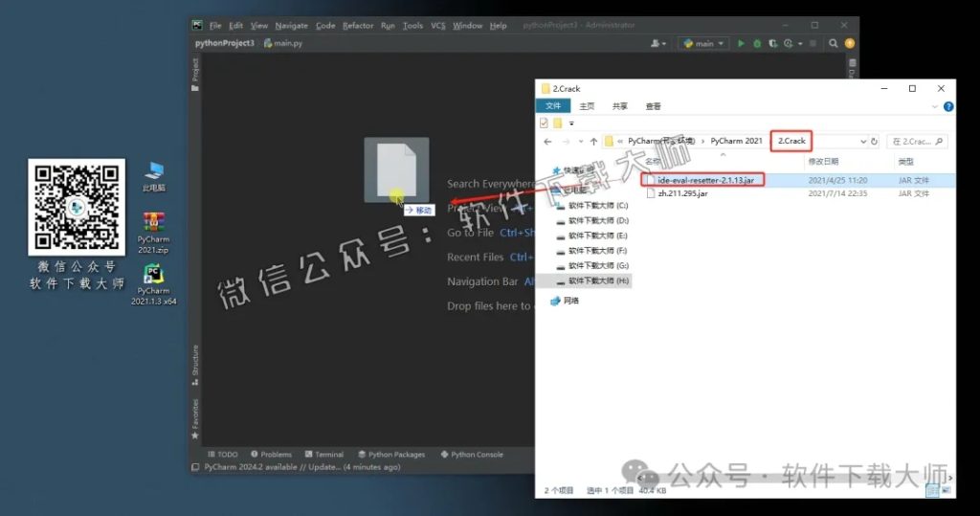The image size is (980, 516).
Task: Click PyCharm 2024.2 available update notification
Action: (301, 467)
